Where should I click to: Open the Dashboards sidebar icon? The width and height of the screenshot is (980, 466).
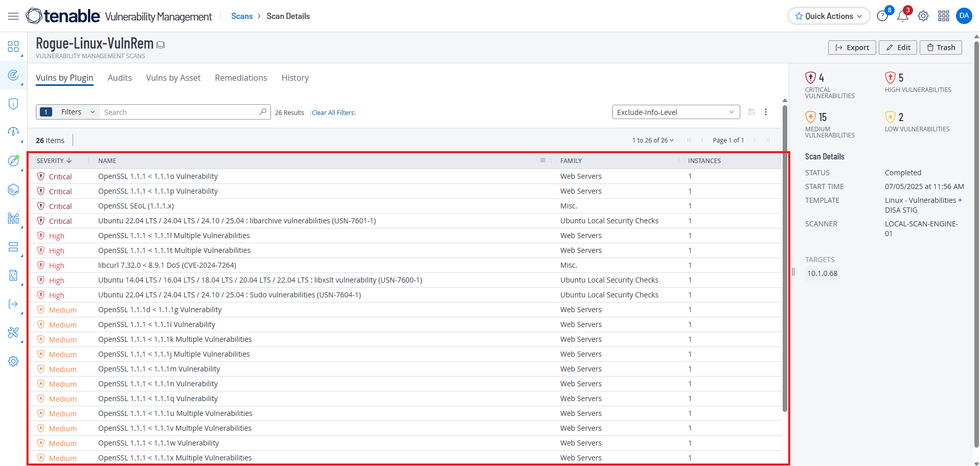click(13, 46)
